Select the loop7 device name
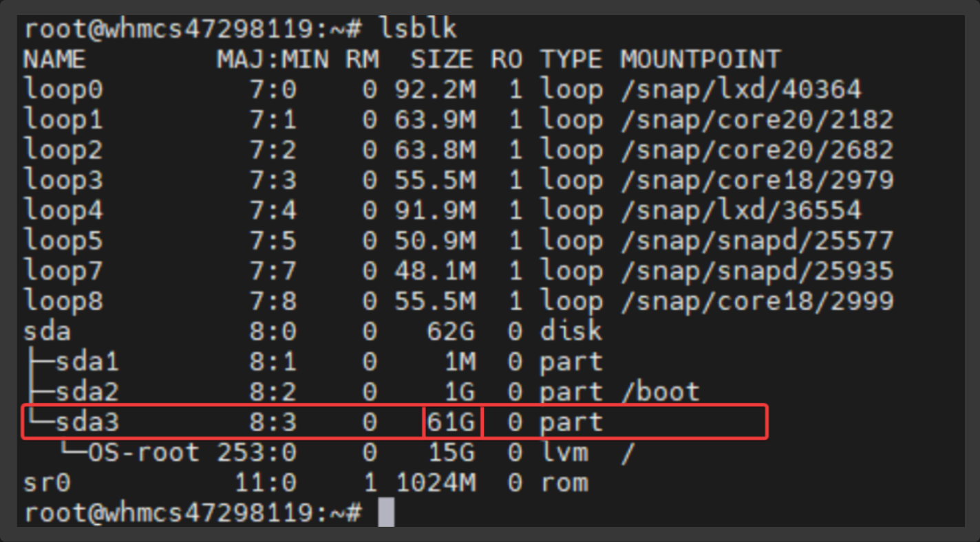The width and height of the screenshot is (980, 542). tap(63, 270)
